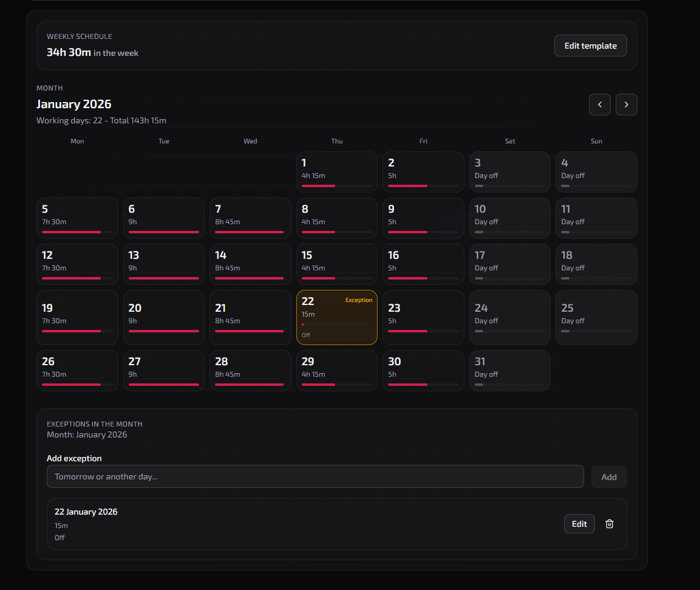Edit the 22 January 2026 exception
This screenshot has height=590, width=700.
coord(579,524)
